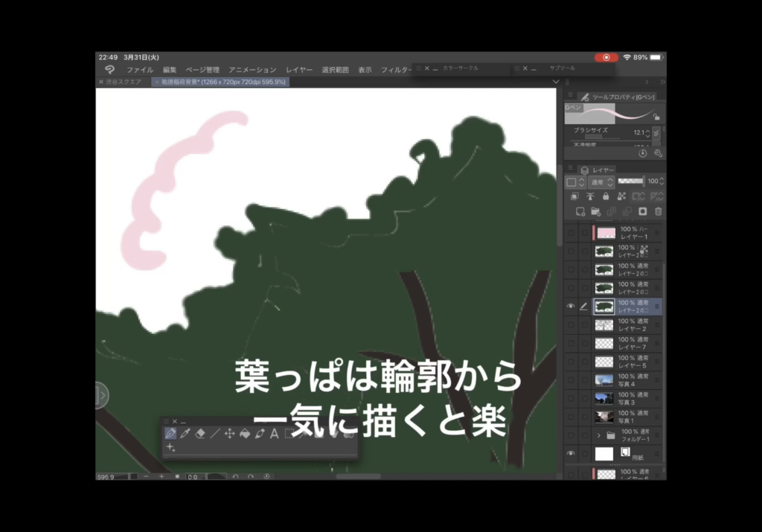Rotate the canvas right
762x532 pixels.
pyautogui.click(x=251, y=477)
